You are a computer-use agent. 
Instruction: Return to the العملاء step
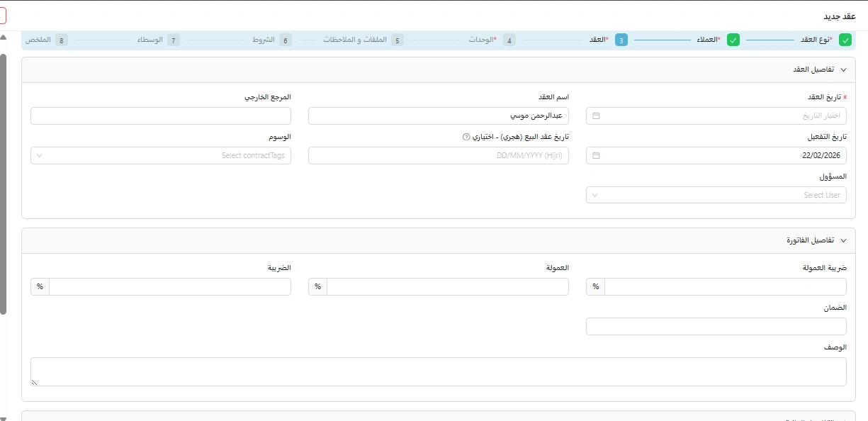pos(718,40)
